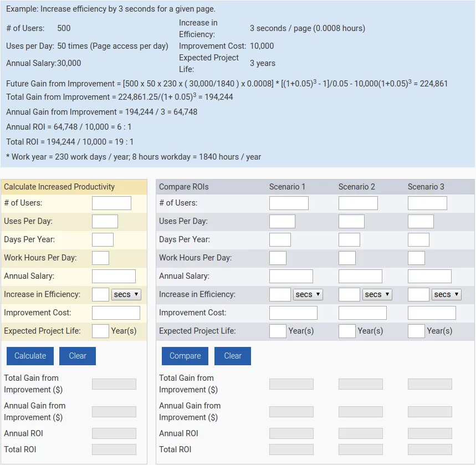Click Annual Gain output in productivity calculator

(114, 412)
